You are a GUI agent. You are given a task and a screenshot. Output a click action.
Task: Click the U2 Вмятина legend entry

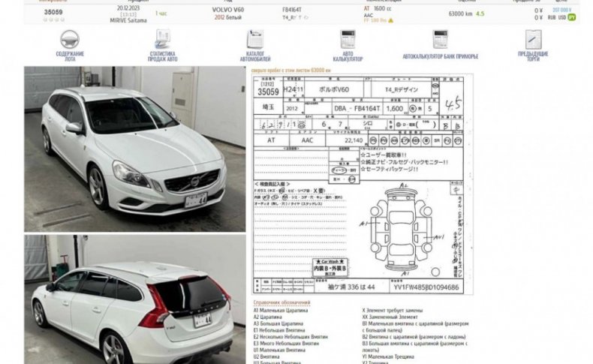(x=266, y=356)
